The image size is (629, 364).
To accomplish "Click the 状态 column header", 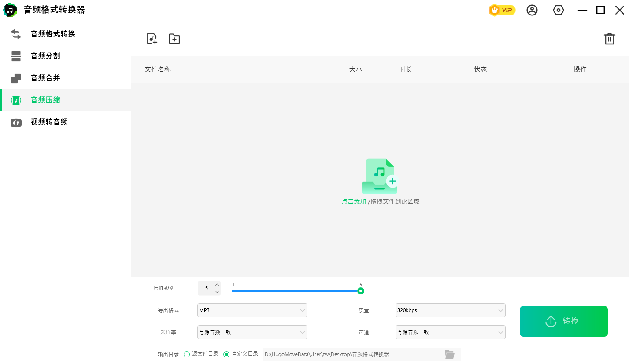I will (481, 70).
